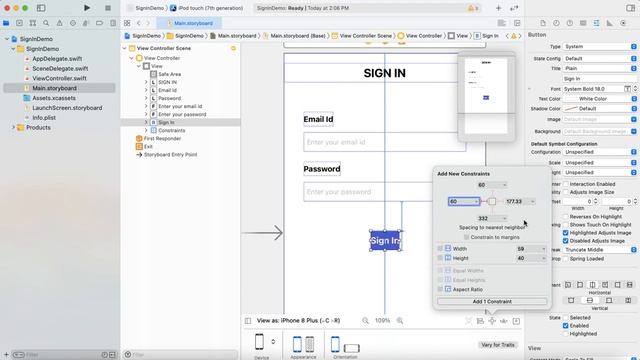Open the Line Break Truncate Middle dropdown
Viewport: 640px width, 360px height.
(600, 249)
